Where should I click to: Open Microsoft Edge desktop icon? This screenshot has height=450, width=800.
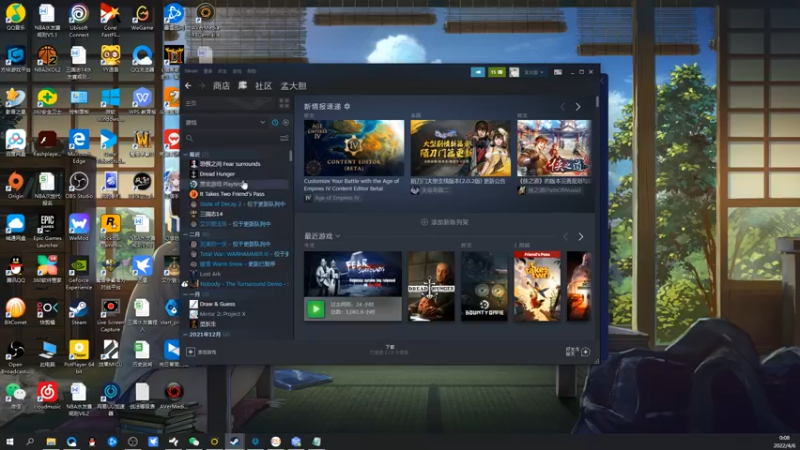pos(79,146)
